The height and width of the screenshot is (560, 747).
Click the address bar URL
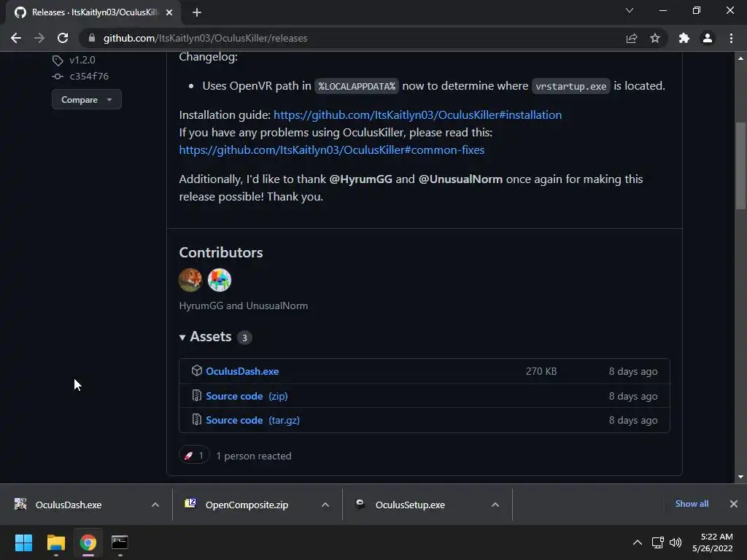[x=205, y=38]
